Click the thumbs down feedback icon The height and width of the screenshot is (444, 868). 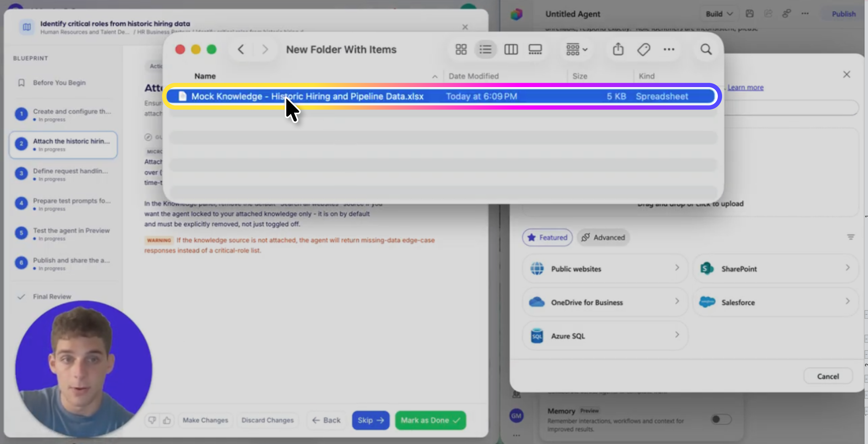pyautogui.click(x=152, y=420)
